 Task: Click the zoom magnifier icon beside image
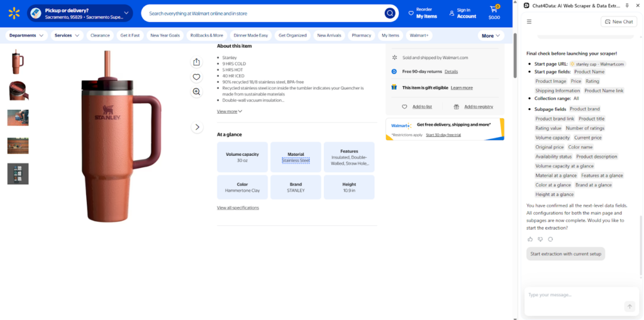point(196,92)
